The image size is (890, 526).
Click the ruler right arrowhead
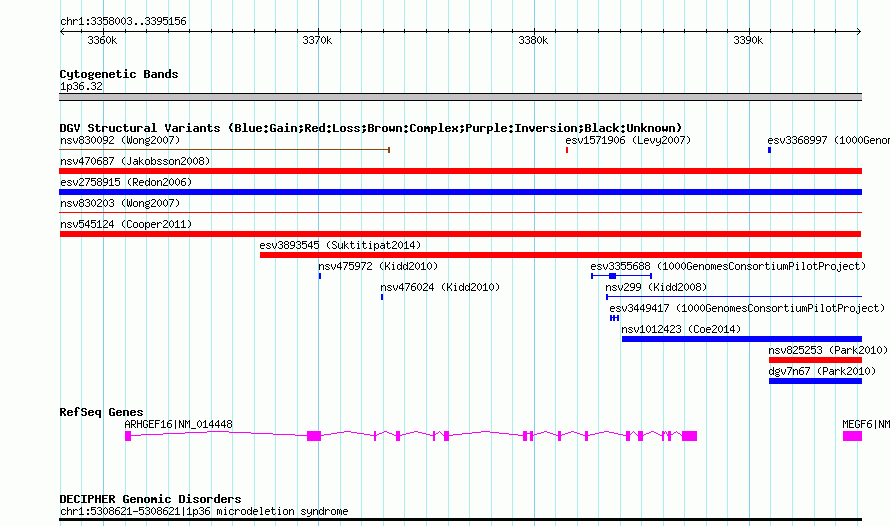tap(859, 32)
